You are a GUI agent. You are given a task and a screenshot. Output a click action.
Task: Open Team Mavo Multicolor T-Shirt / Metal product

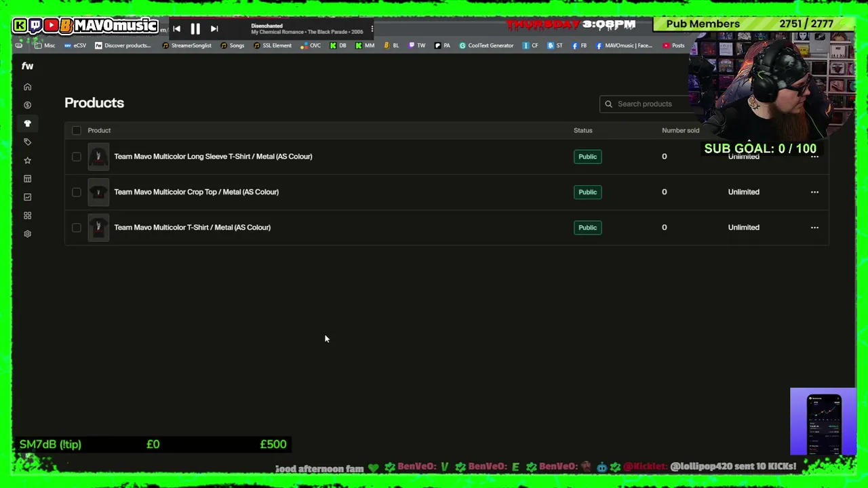[x=192, y=227]
